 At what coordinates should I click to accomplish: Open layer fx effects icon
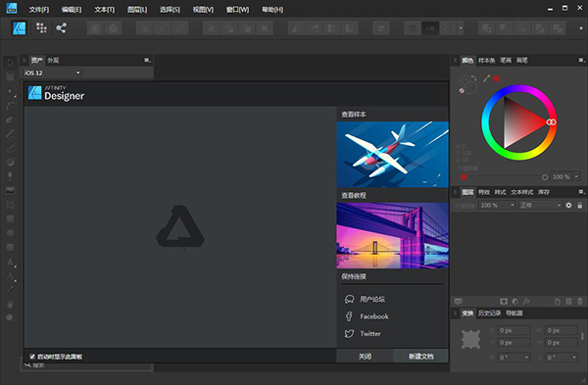pyautogui.click(x=526, y=301)
